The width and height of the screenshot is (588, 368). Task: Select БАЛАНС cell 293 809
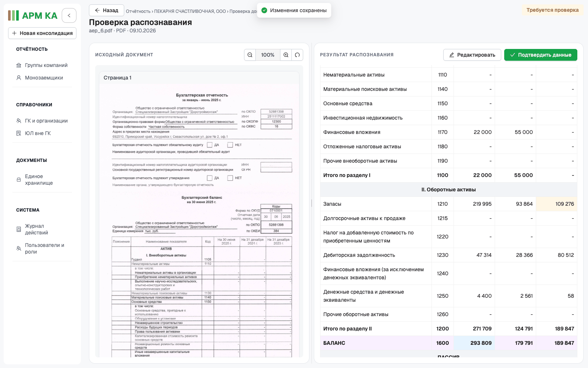click(x=474, y=343)
